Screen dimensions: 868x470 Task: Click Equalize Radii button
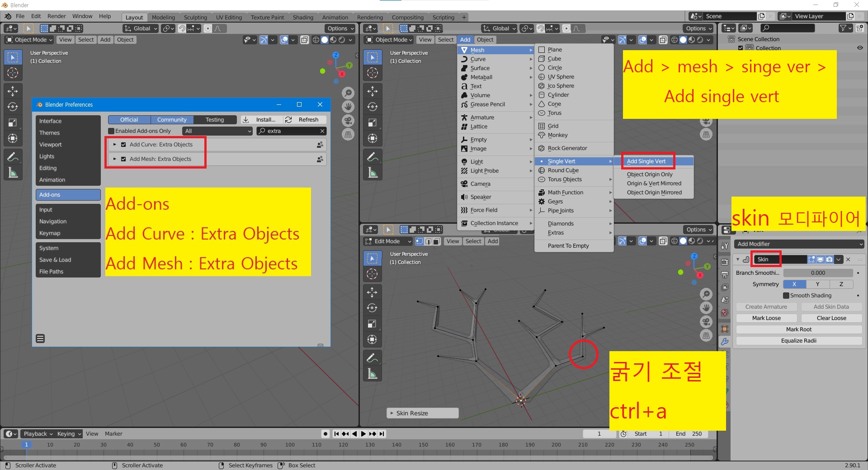[x=799, y=341]
